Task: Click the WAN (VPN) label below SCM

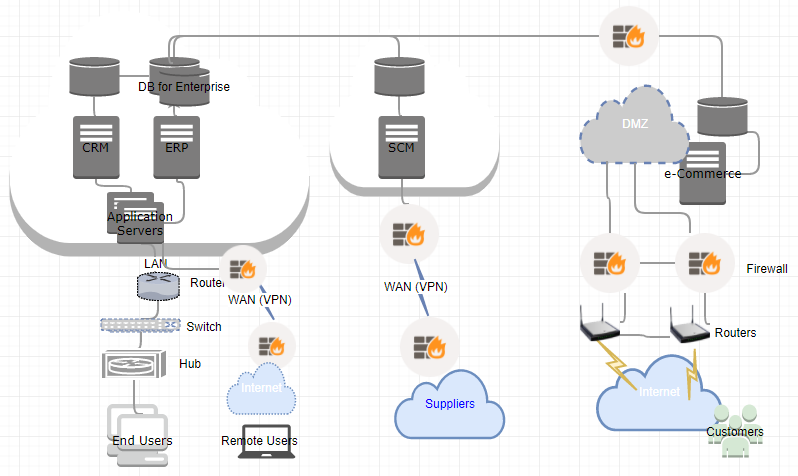Action: coord(416,287)
